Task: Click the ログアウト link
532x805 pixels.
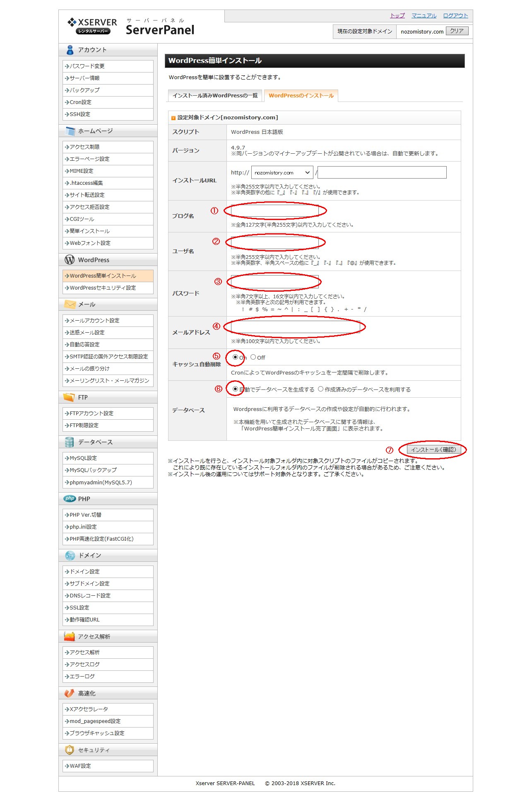Action: [x=455, y=16]
